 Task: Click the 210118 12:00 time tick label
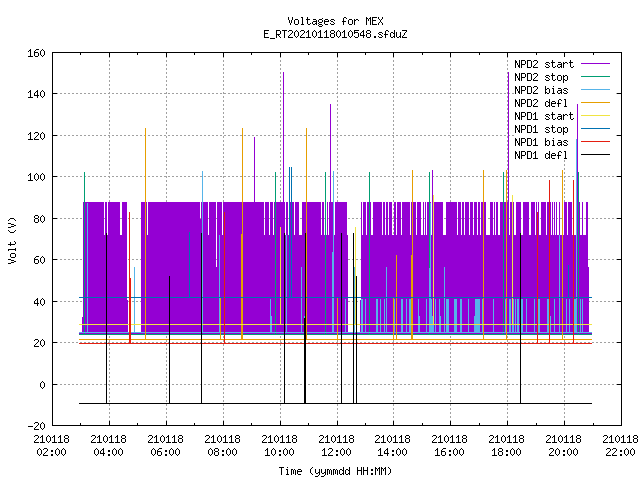[x=336, y=446]
